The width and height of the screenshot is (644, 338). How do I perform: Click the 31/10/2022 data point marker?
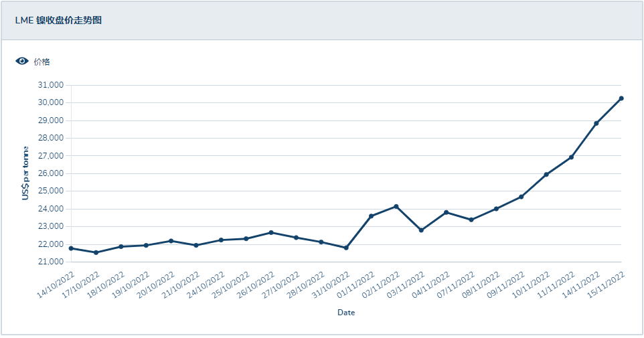(346, 248)
